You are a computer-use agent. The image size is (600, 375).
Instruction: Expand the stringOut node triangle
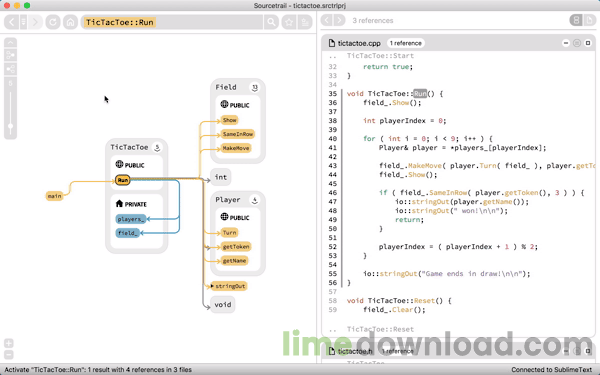pyautogui.click(x=212, y=286)
